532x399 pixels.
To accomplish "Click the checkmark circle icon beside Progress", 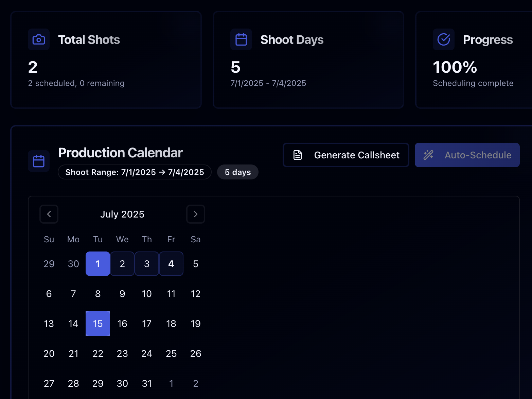I will point(444,39).
